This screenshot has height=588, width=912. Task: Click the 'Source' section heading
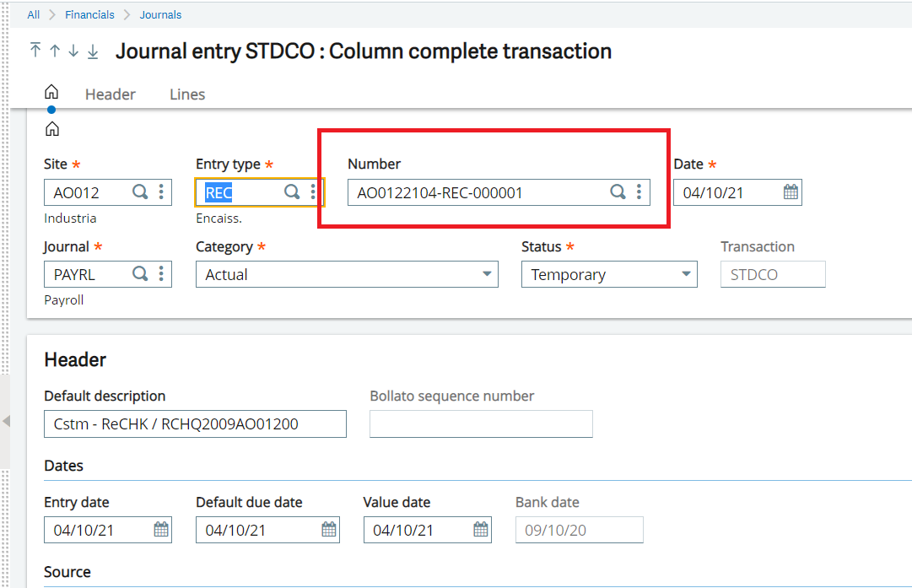pyautogui.click(x=67, y=572)
